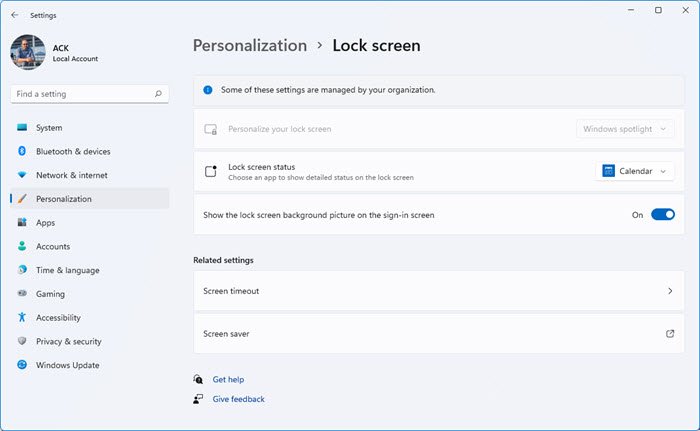Expand the Windows spotlight dropdown
This screenshot has height=431, width=700.
(625, 129)
